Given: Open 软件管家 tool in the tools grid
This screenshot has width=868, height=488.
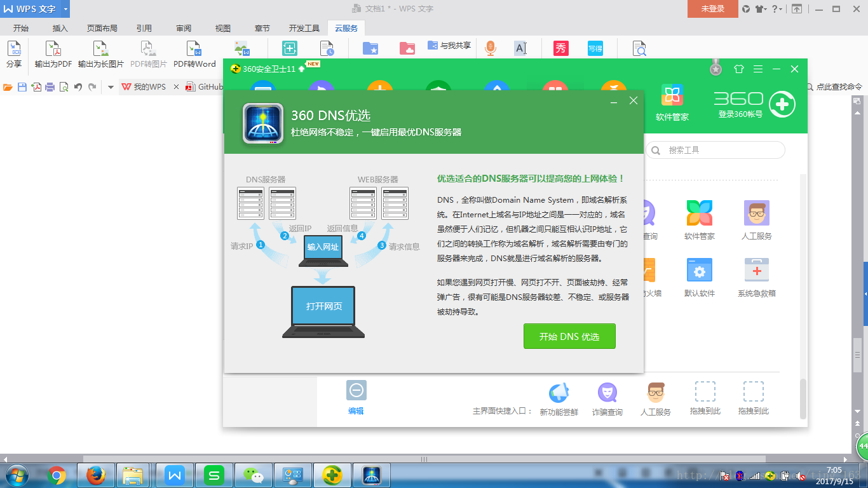Looking at the screenshot, I should coord(700,220).
